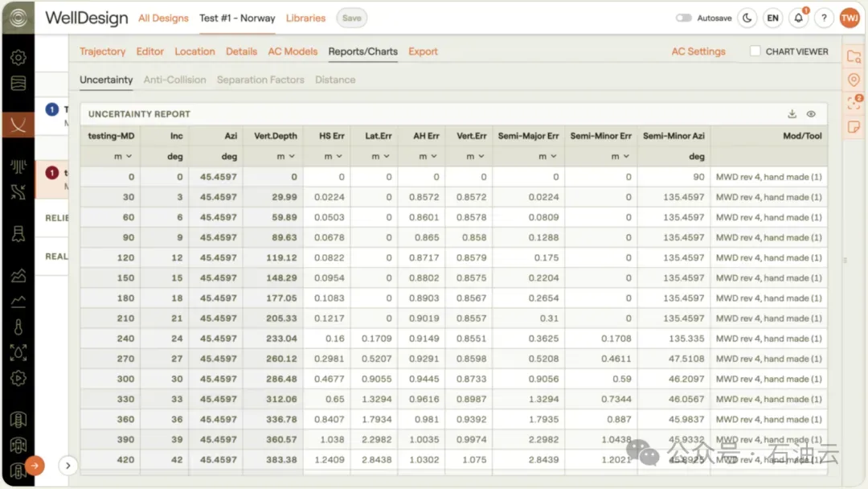Image resolution: width=868 pixels, height=489 pixels.
Task: Open notifications bell
Action: (798, 18)
